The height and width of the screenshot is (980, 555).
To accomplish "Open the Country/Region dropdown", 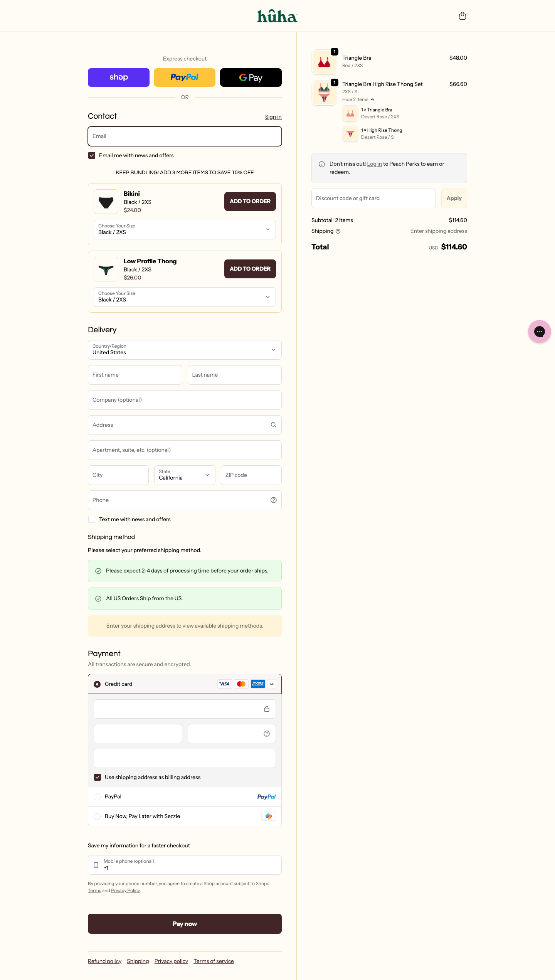I will 184,350.
